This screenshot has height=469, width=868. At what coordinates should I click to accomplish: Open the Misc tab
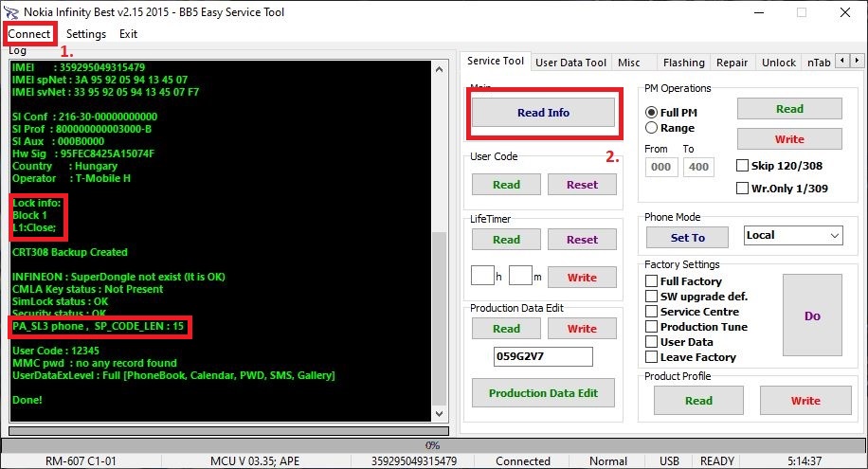(629, 63)
